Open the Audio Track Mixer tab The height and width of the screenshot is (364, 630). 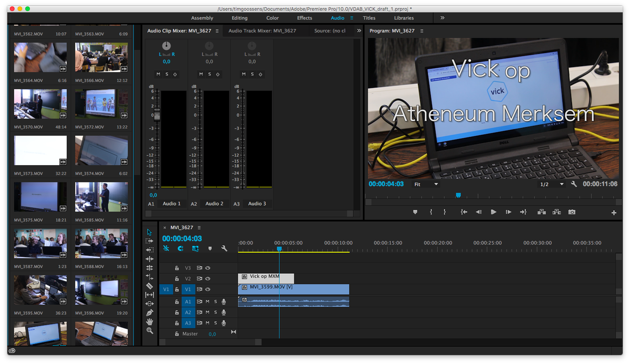[262, 31]
